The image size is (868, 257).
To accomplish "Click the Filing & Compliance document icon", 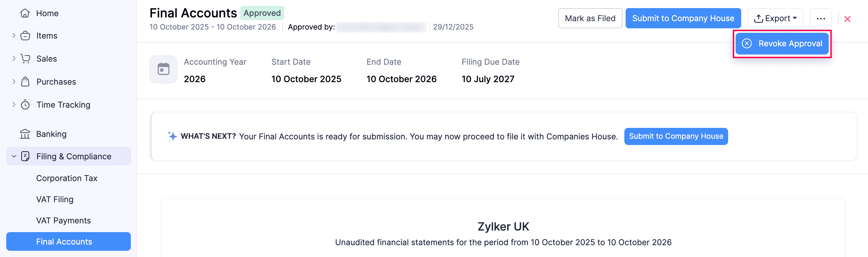I will click(25, 157).
